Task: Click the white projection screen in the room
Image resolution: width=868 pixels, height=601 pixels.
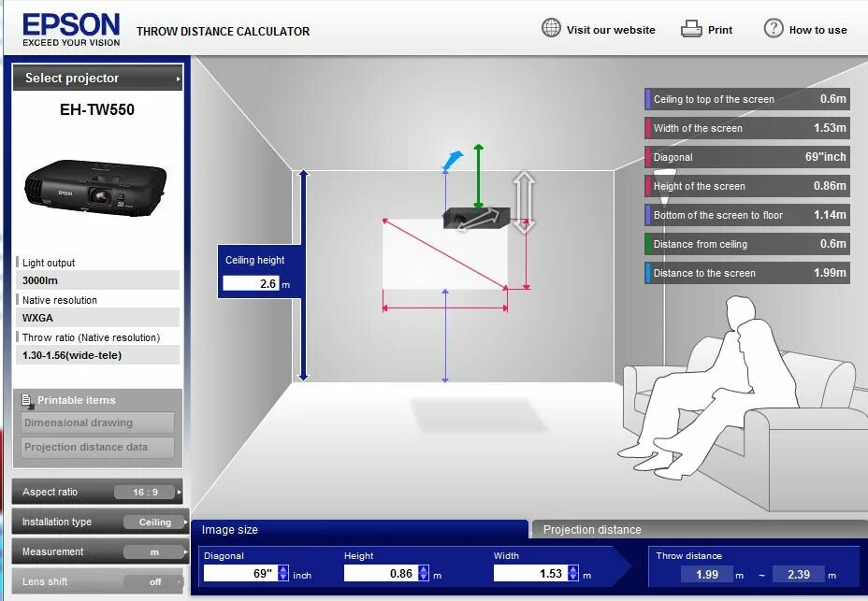Action: coord(445,254)
